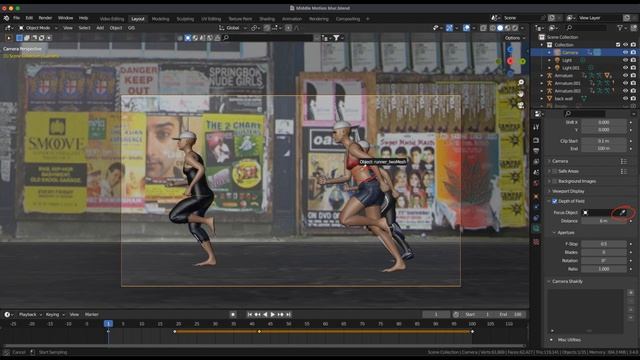Viewport: 640px width, 360px height.
Task: Open the Render menu
Action: tap(45, 18)
